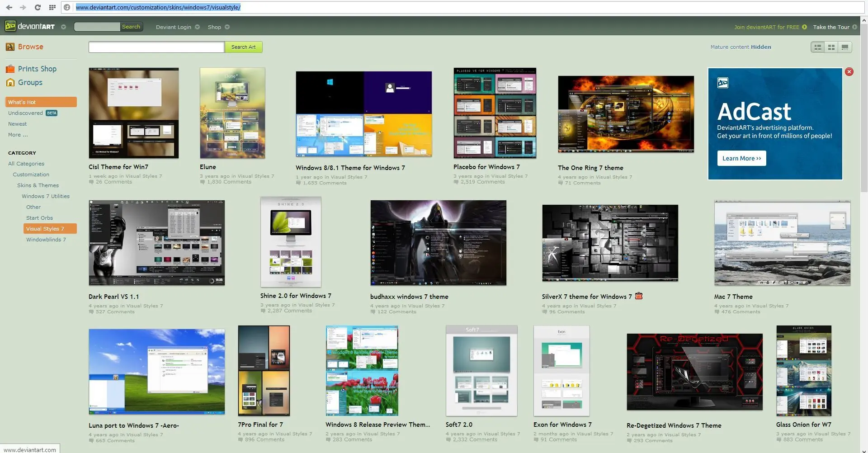Open Prints Shop shopping bag icon
Screen dimensions: 868x453
click(10, 69)
